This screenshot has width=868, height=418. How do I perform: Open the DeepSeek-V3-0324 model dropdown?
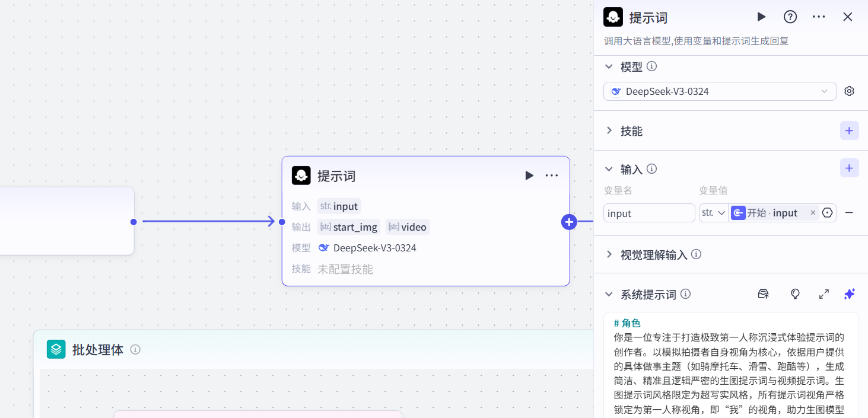pos(720,91)
